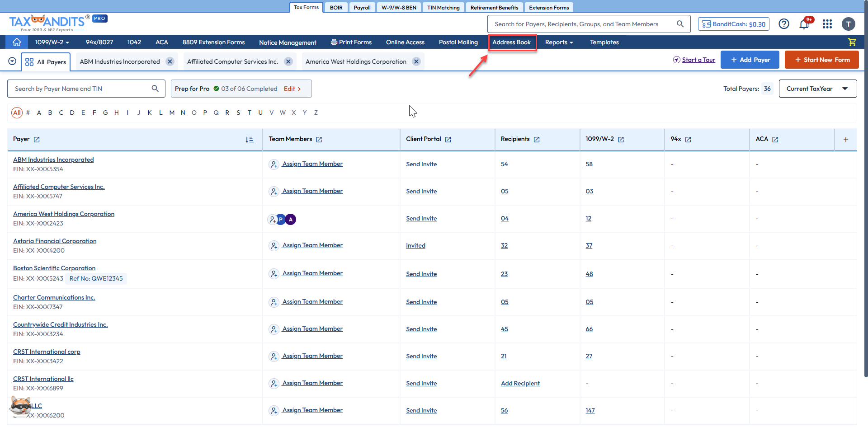Click team member avatar A for America West

(291, 219)
